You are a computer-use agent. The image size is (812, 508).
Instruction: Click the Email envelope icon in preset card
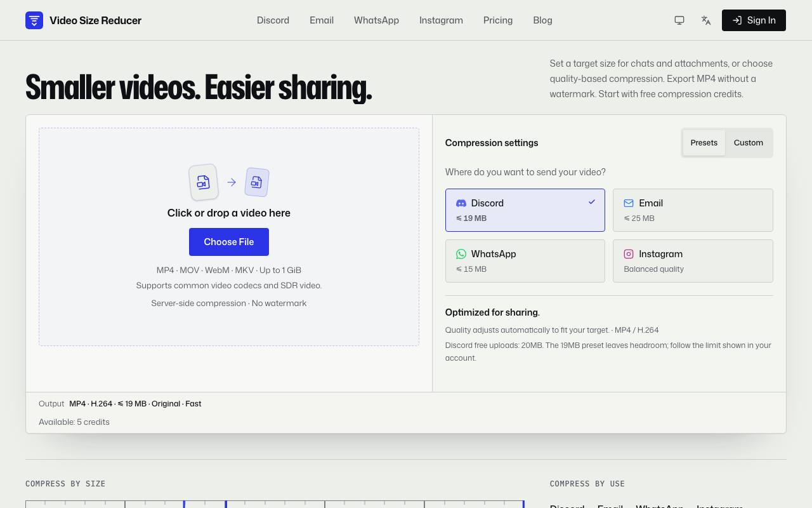click(x=629, y=203)
